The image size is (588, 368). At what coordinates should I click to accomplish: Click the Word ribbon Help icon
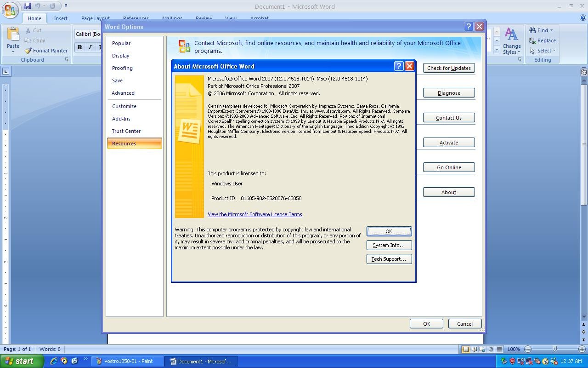583,18
